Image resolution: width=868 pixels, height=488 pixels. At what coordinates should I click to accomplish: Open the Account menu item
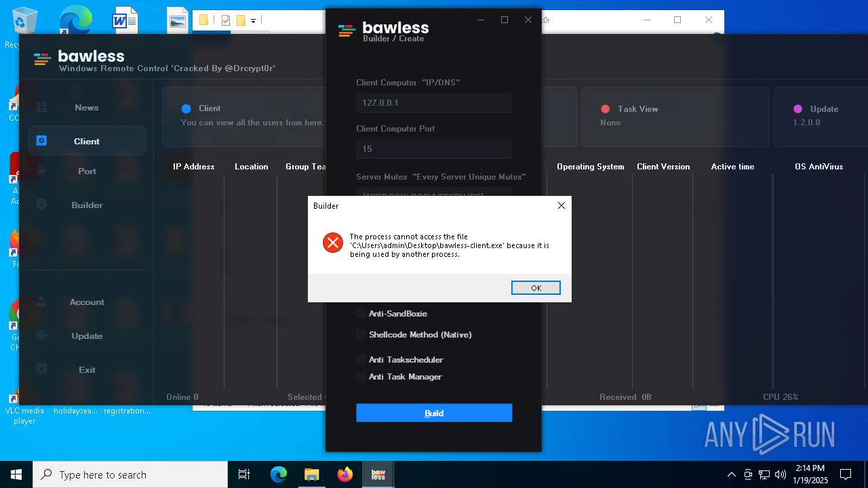click(87, 302)
